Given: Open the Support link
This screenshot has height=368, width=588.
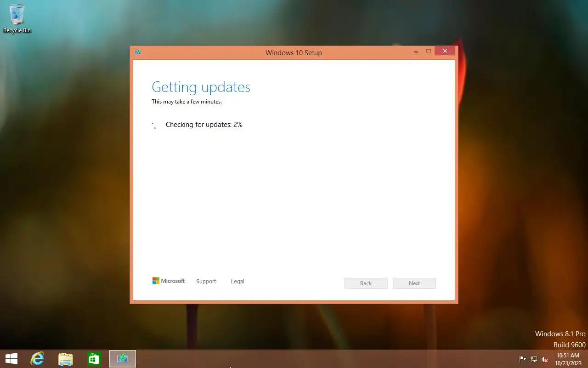Looking at the screenshot, I should pos(206,281).
